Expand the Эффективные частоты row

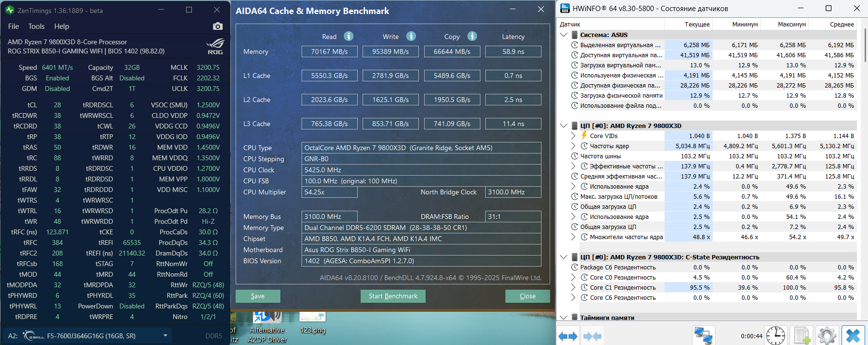pos(573,166)
